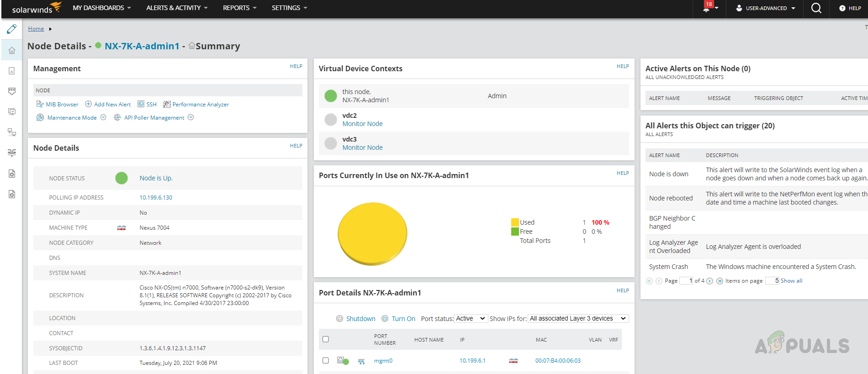
Task: Open Performance Analyzer
Action: click(196, 105)
